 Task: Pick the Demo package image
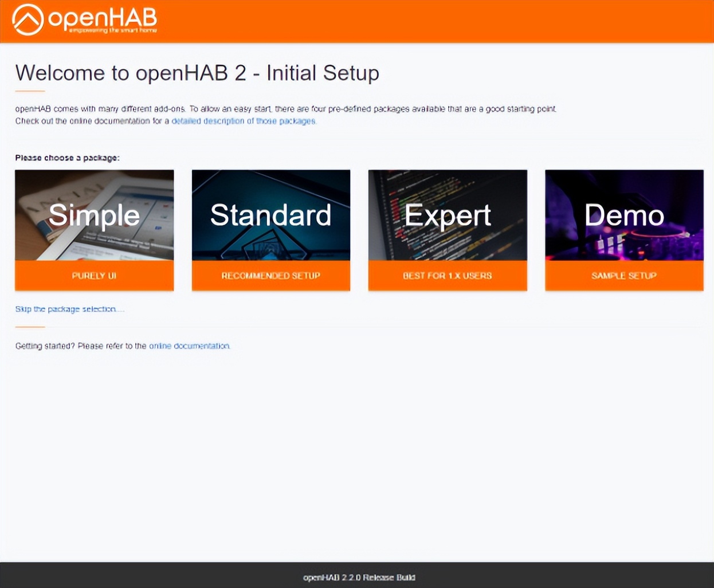[x=624, y=215]
